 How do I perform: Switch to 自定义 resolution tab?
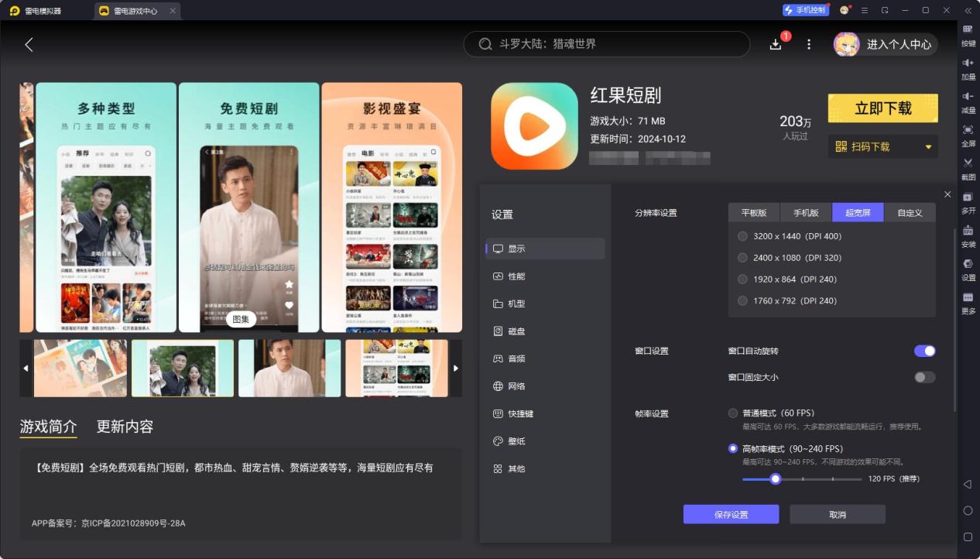coord(910,212)
